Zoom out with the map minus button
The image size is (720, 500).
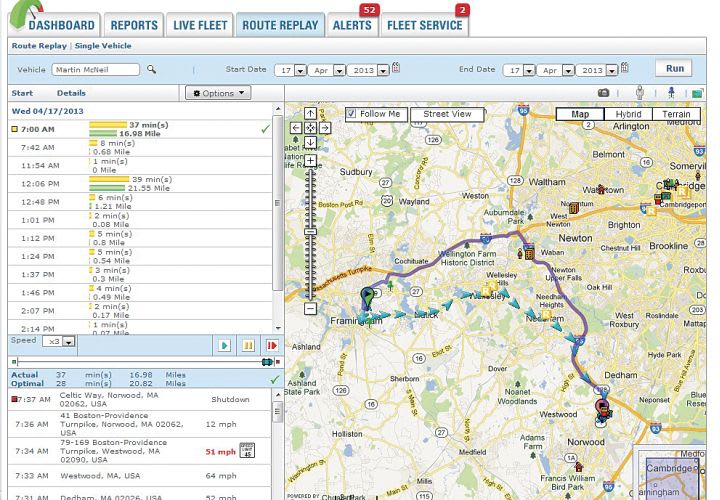tap(310, 309)
